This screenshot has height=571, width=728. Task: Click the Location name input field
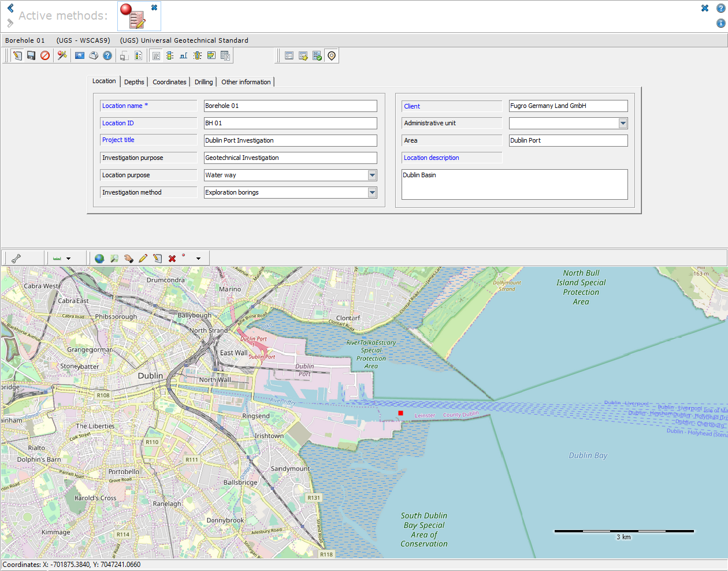coord(291,106)
